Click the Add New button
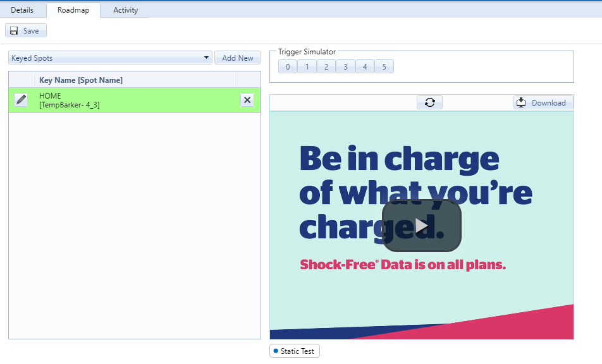Image resolution: width=602 pixels, height=364 pixels. [x=237, y=58]
